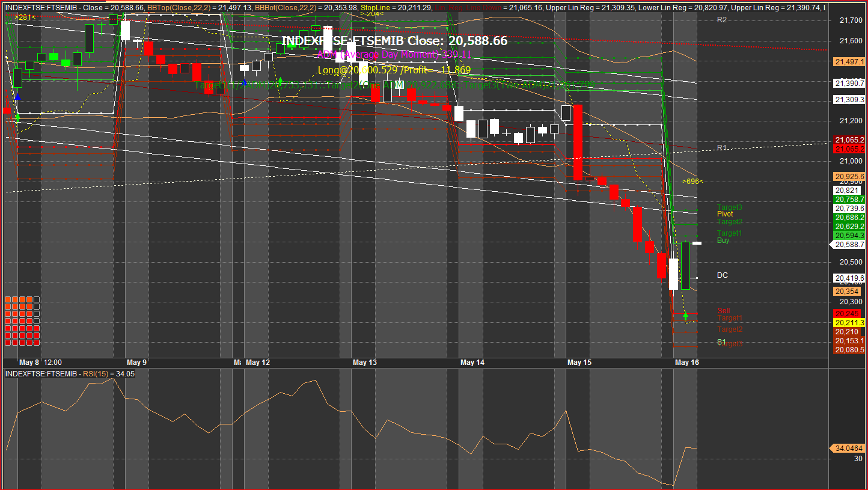This screenshot has width=868, height=490.
Task: Click the 'May 15' date label
Action: tap(579, 363)
